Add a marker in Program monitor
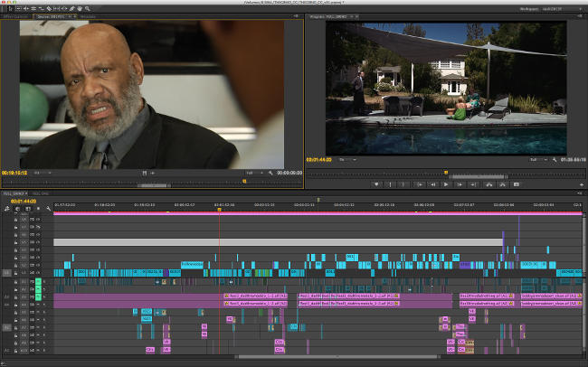 tap(376, 184)
